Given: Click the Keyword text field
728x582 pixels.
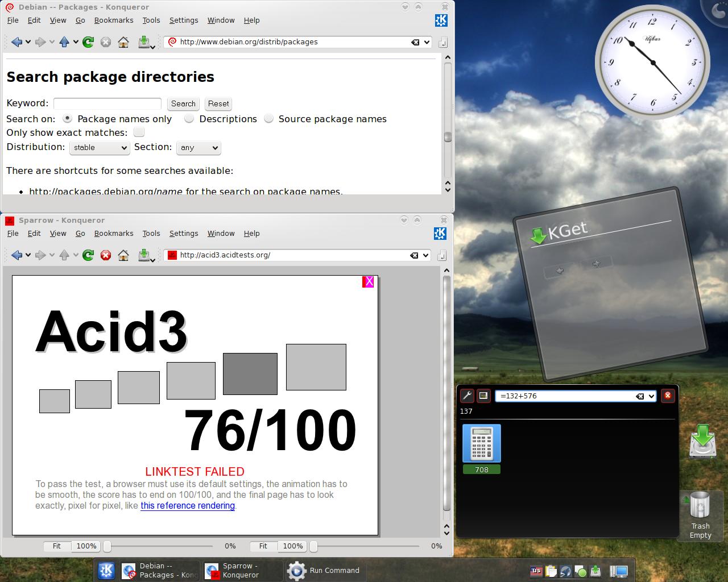Looking at the screenshot, I should point(107,103).
